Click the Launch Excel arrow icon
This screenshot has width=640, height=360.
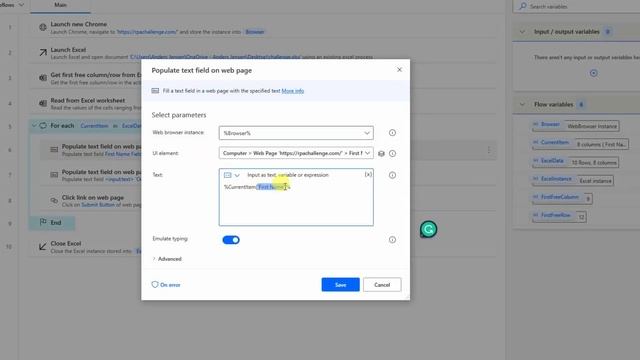[42, 53]
